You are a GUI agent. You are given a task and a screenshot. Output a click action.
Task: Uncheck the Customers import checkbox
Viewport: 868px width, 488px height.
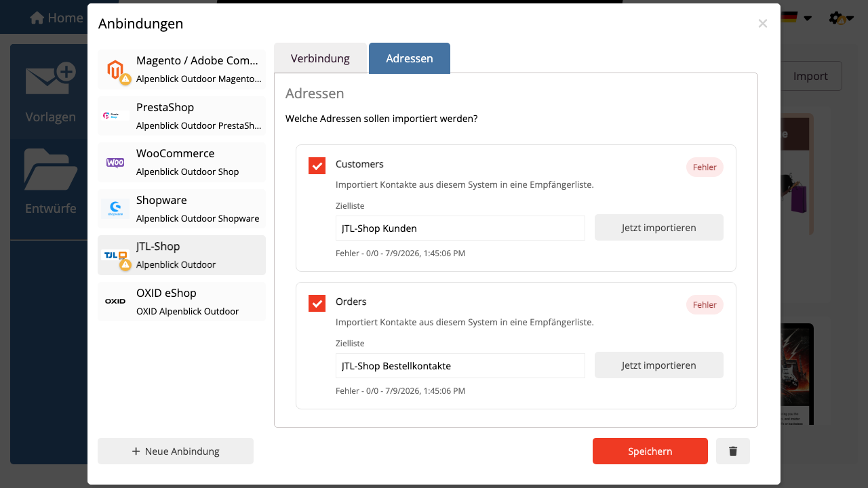[317, 165]
